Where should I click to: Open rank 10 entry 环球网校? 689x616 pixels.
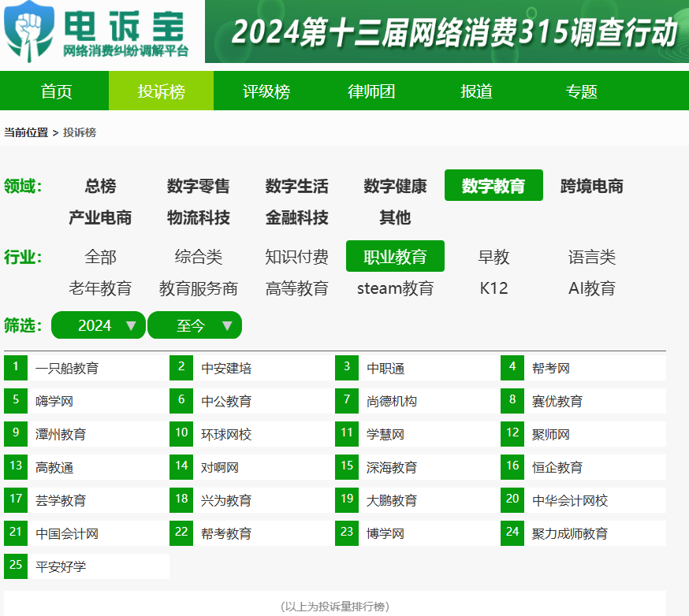point(252,434)
